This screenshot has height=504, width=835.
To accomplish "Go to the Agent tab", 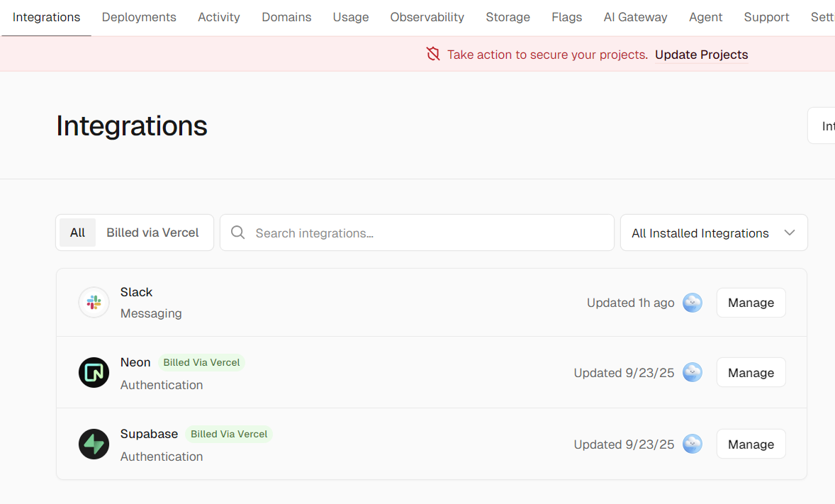I will tap(705, 17).
